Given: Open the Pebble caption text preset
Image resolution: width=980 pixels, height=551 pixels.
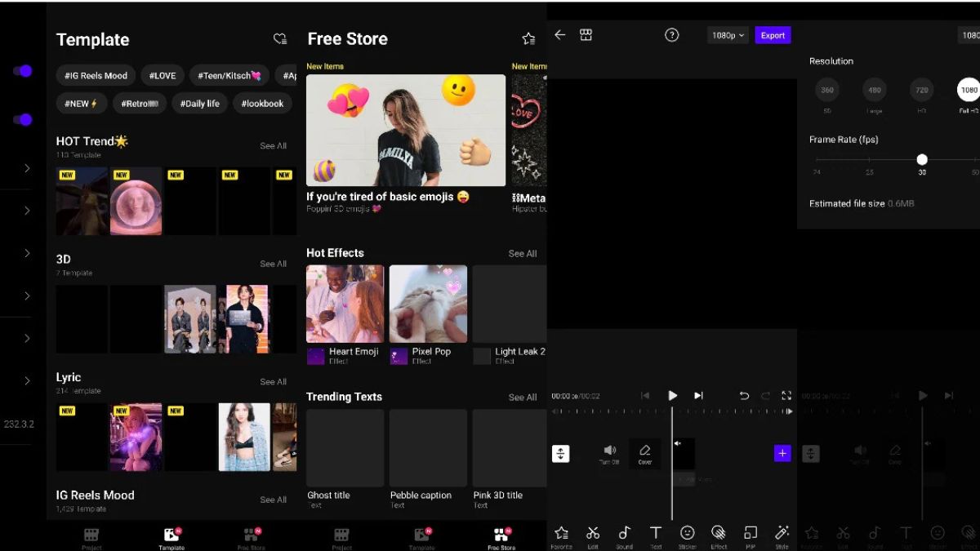Looking at the screenshot, I should (428, 448).
